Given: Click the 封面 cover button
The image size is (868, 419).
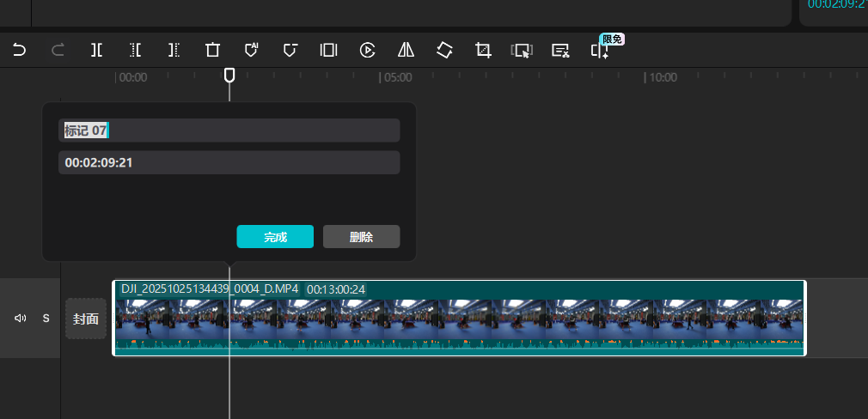Looking at the screenshot, I should click(x=86, y=319).
